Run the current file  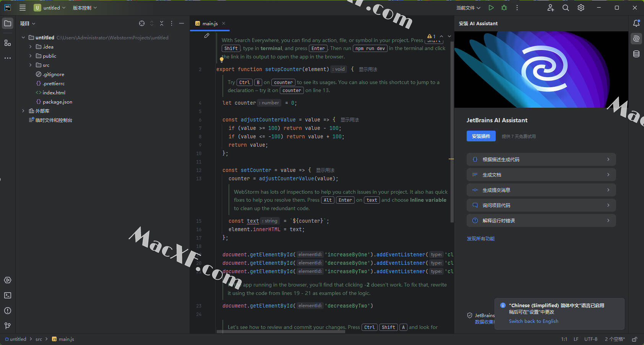coord(491,8)
